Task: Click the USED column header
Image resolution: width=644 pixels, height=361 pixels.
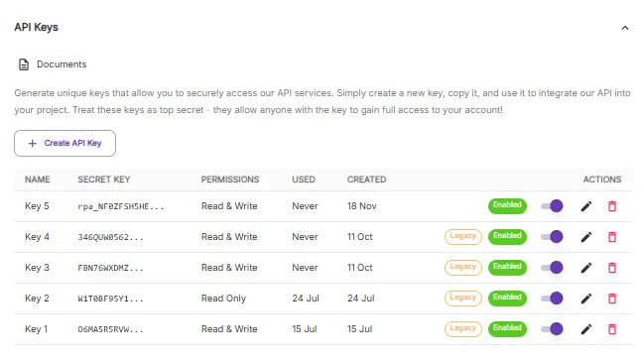Action: coord(304,180)
